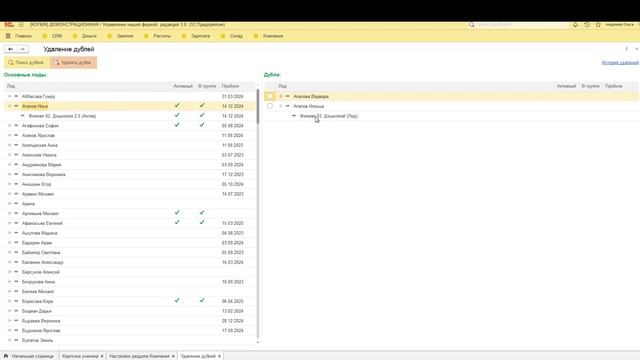Open the main menu hamburger icon
640x360 pixels.
coord(21,25)
